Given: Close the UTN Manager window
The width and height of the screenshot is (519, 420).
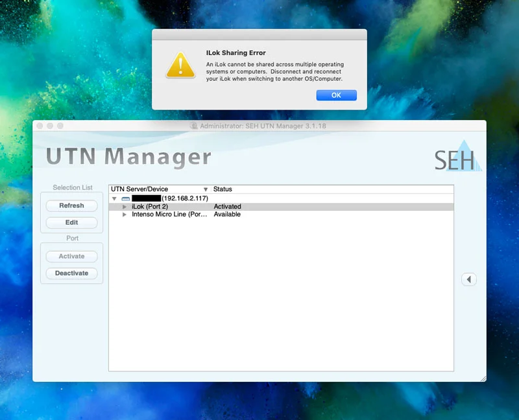Looking at the screenshot, I should 40,126.
